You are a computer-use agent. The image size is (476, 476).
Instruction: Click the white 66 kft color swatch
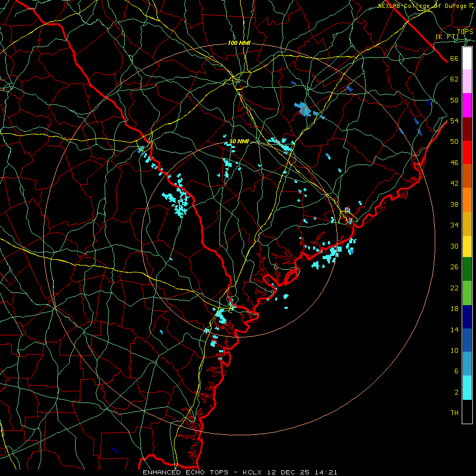click(467, 58)
